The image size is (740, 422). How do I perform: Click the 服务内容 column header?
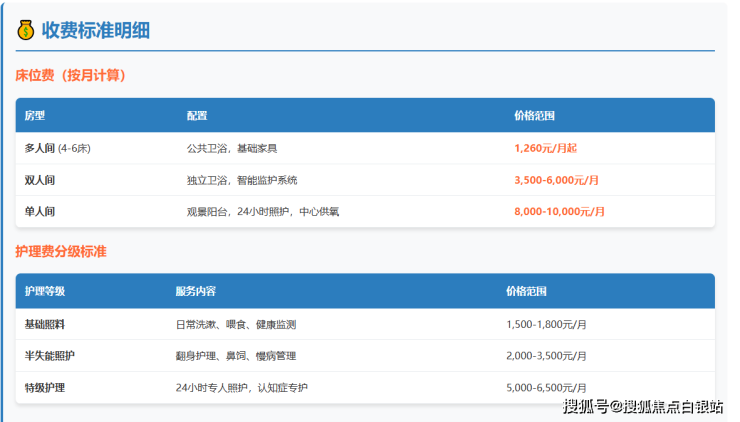coord(195,292)
